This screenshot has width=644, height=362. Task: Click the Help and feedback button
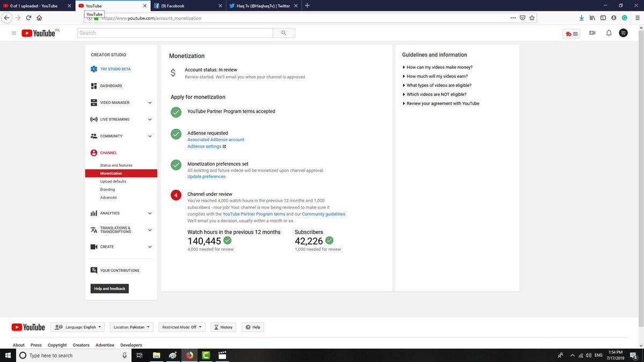[109, 289]
